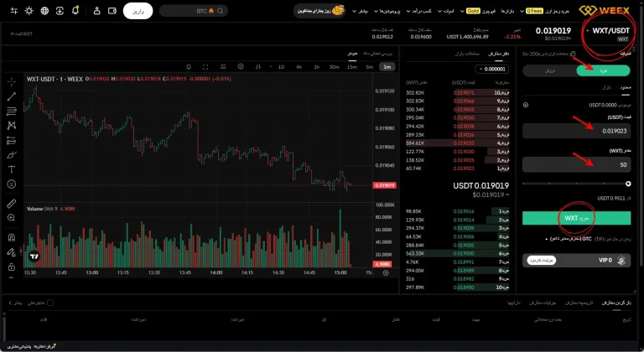Image resolution: width=644 pixels, height=352 pixels.
Task: Open the chart time axis settings gear
Action: [x=386, y=272]
